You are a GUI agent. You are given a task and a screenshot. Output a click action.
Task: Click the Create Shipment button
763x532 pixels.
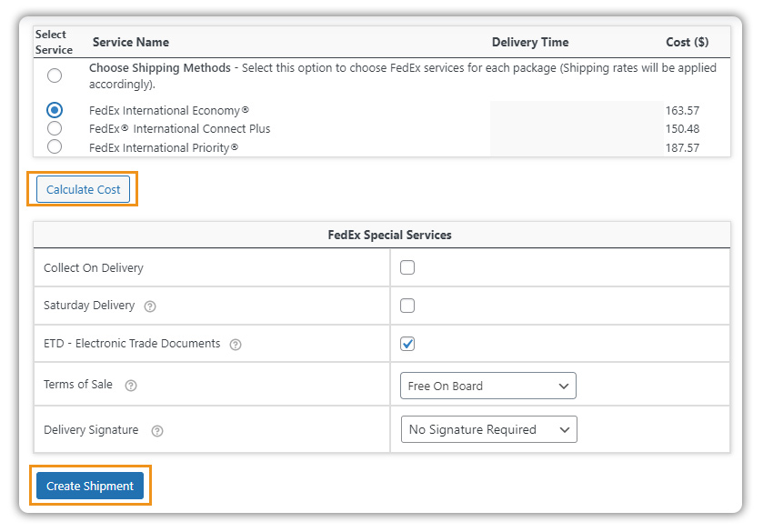(90, 486)
